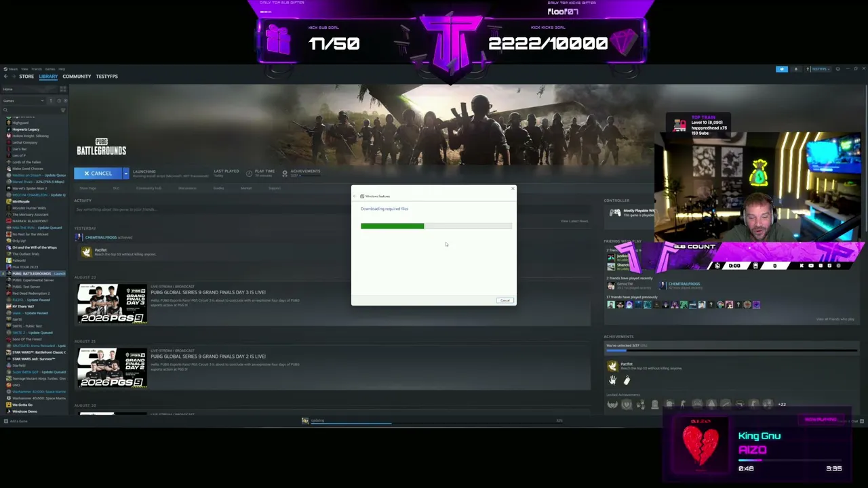The width and height of the screenshot is (868, 488).
Task: Switch to collections grid view icon
Action: (x=63, y=89)
